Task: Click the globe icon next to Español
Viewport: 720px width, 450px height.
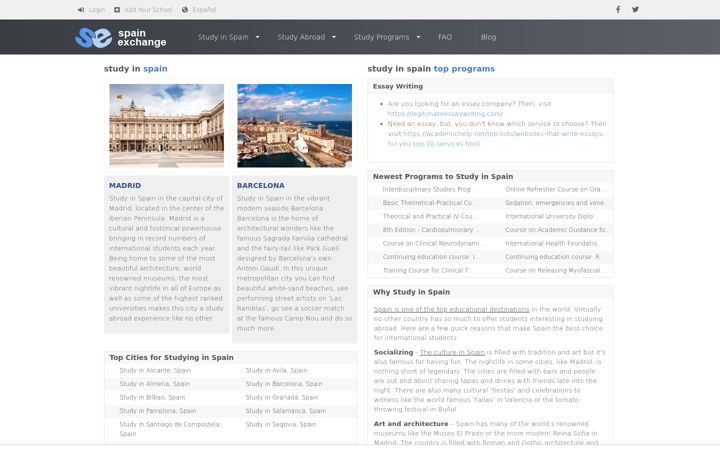Action: point(185,10)
